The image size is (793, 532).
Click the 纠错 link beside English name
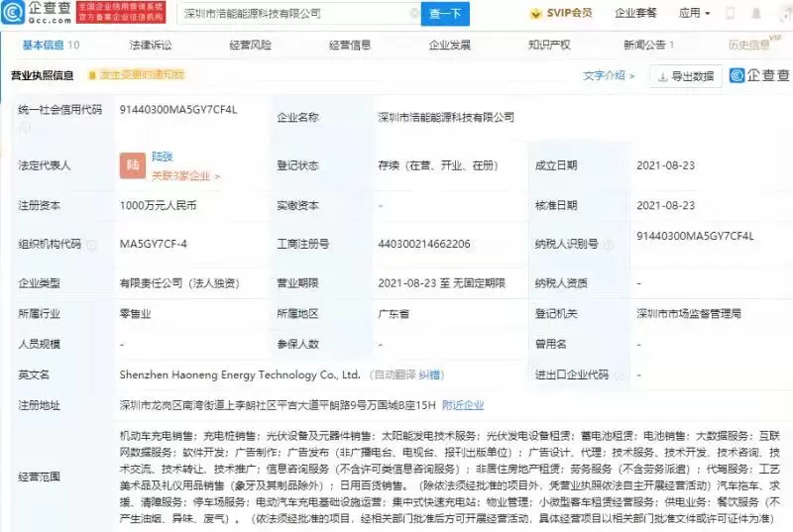coord(429,375)
